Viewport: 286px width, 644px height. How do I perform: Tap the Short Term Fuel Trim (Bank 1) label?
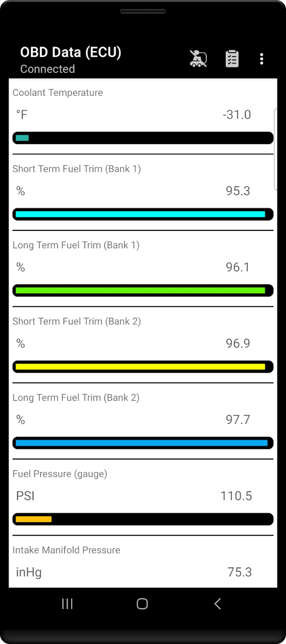tap(76, 169)
